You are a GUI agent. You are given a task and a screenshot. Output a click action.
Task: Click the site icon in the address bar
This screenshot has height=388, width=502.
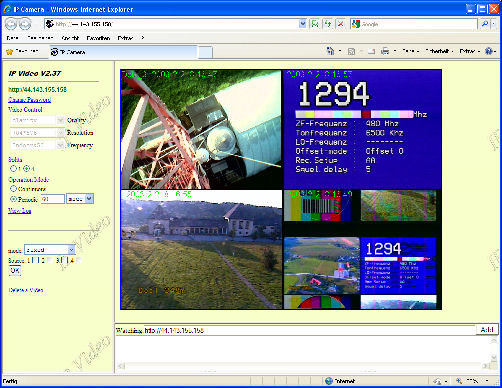point(50,24)
